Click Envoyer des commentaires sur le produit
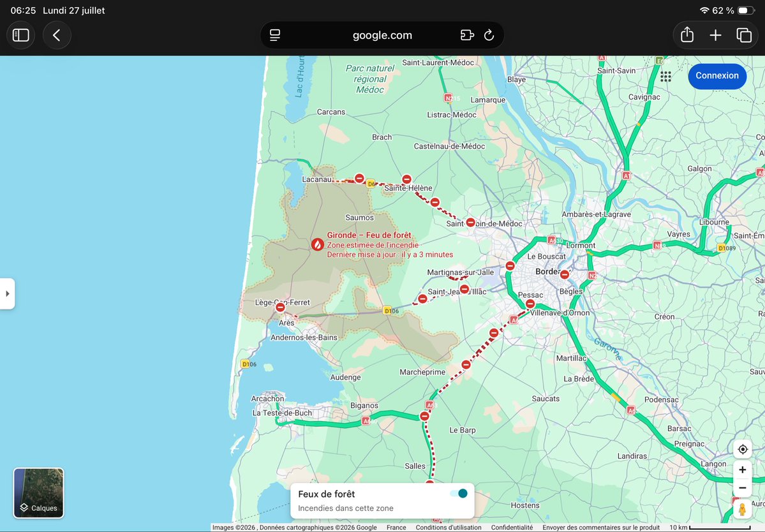The width and height of the screenshot is (765, 532). pyautogui.click(x=601, y=527)
